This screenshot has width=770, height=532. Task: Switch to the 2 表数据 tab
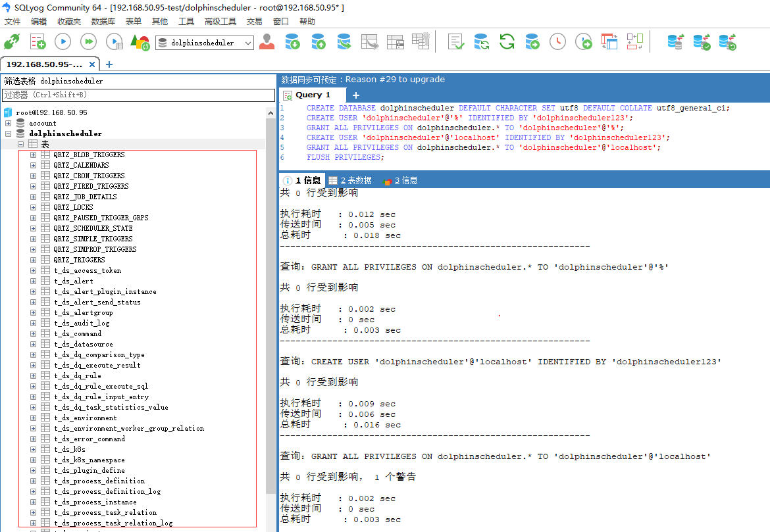351,181
